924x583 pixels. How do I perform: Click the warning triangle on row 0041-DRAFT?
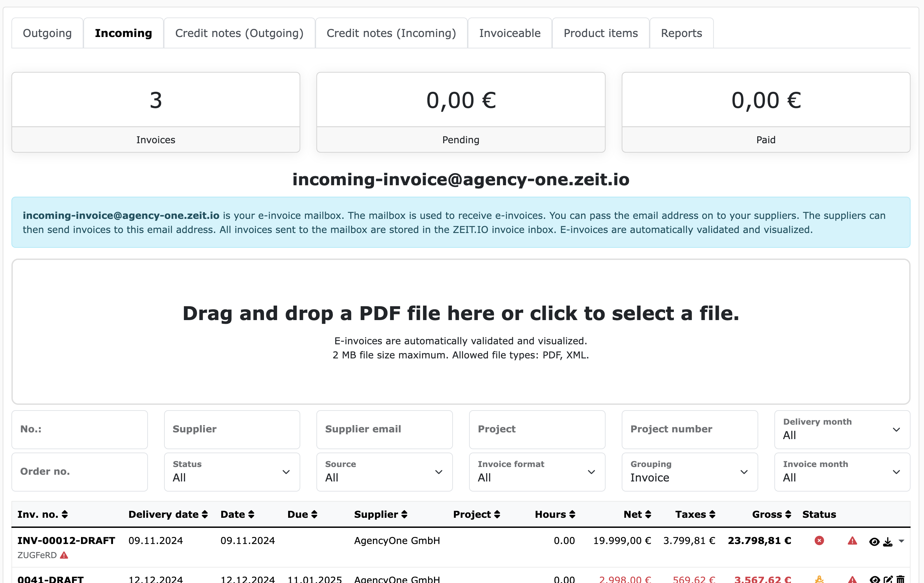(853, 580)
